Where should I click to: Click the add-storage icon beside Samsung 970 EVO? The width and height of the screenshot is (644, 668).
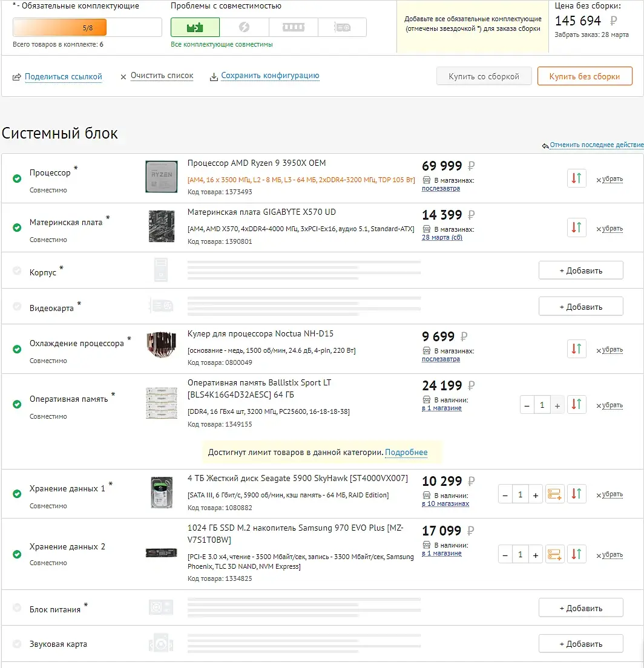click(x=554, y=554)
